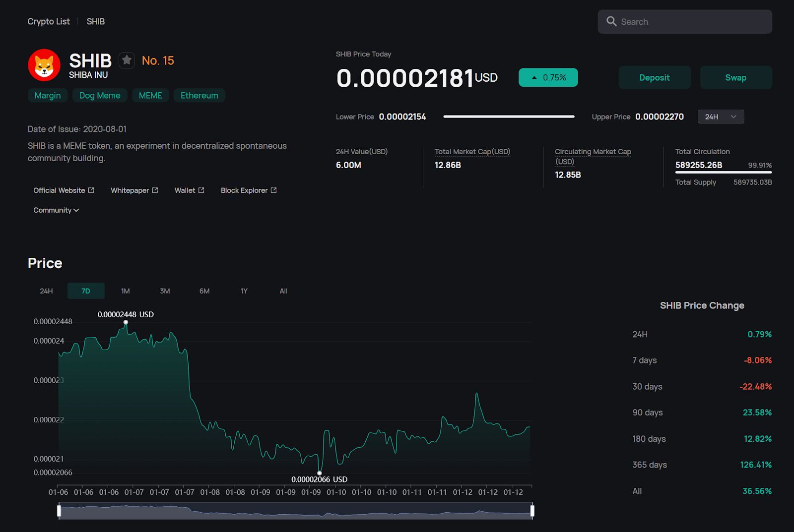The width and height of the screenshot is (794, 532).
Task: Switch chart to 3M range
Action: tap(165, 291)
